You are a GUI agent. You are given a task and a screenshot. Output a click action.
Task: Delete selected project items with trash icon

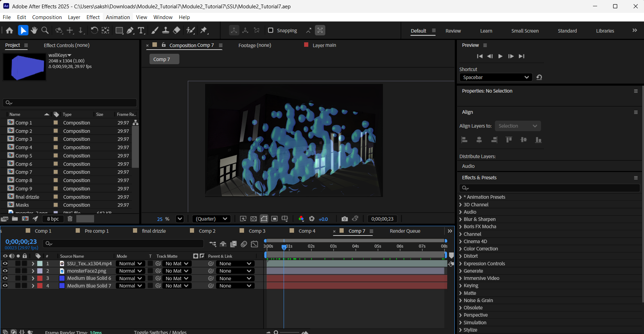tap(70, 219)
